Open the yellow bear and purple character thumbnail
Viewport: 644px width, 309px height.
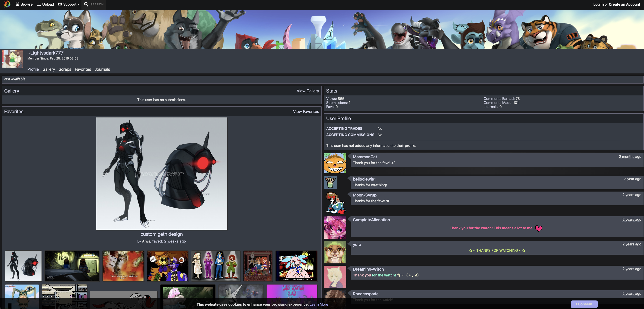167,266
